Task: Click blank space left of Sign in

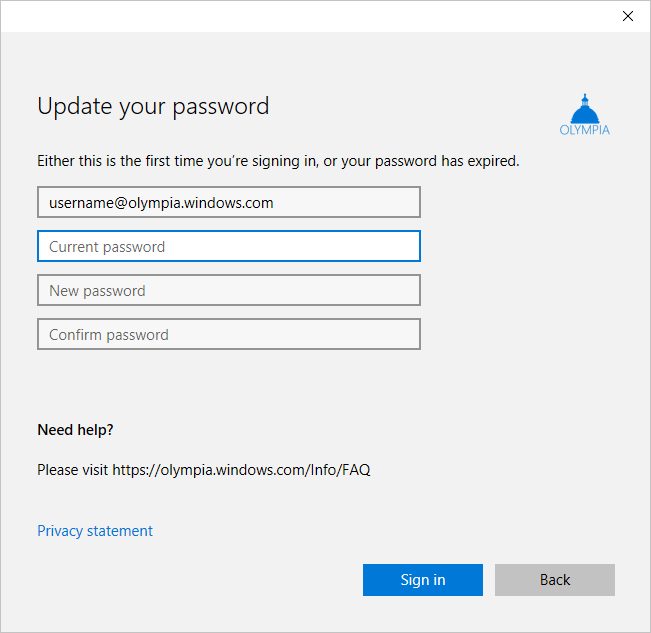Action: coord(250,580)
